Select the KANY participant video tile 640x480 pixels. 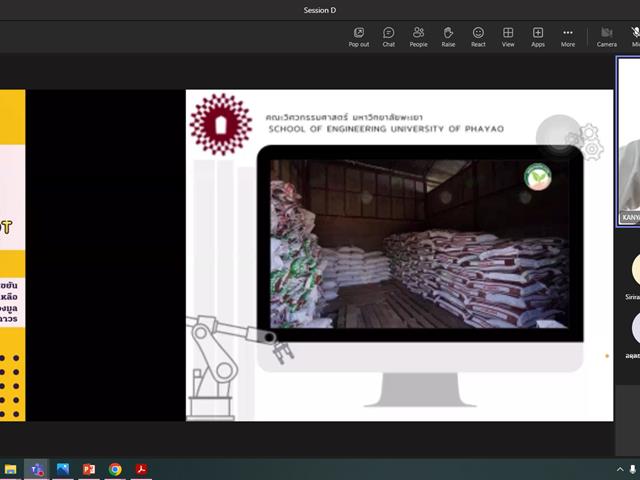pos(628,141)
